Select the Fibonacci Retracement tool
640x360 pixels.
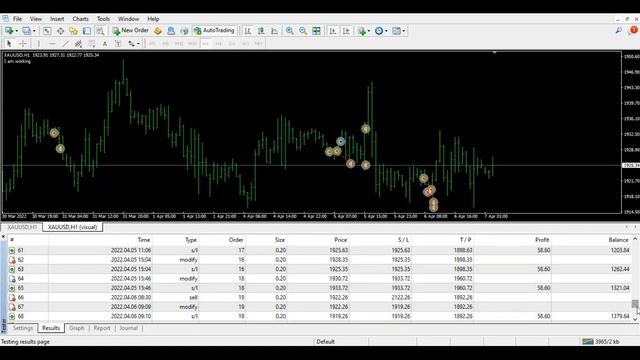tap(92, 43)
